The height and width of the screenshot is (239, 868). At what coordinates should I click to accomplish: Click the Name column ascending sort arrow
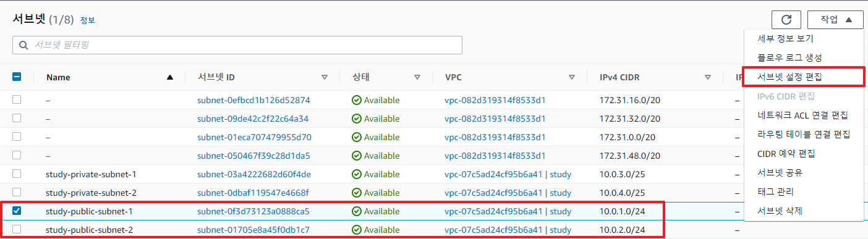tap(170, 78)
